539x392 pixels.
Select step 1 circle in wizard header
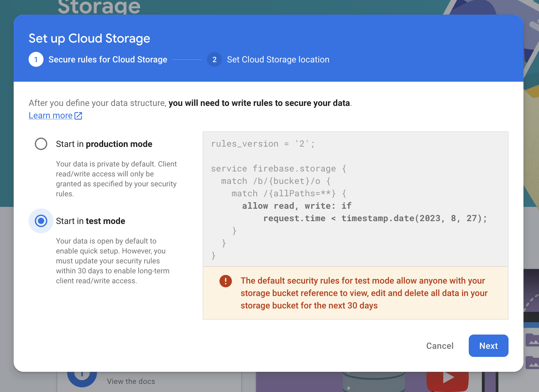coord(36,59)
